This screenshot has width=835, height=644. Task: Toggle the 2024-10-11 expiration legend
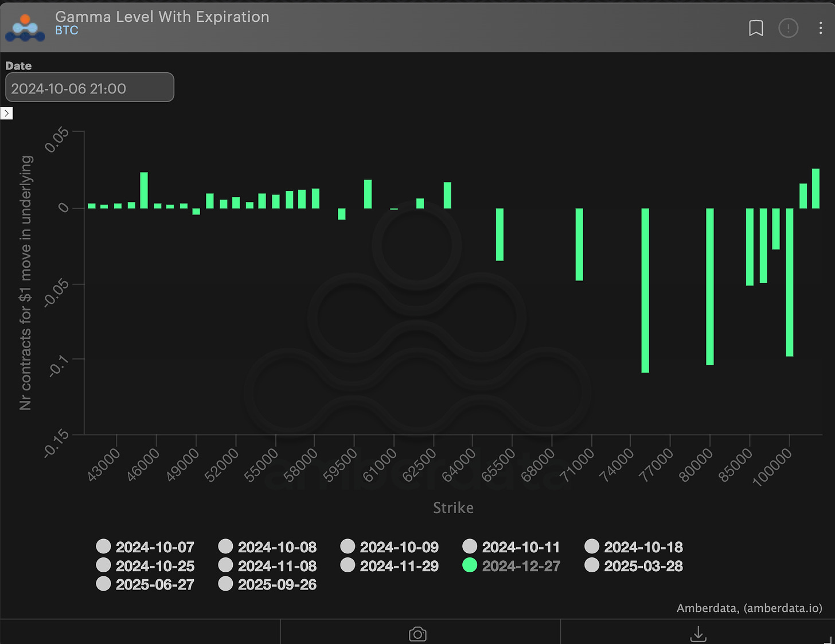click(512, 547)
